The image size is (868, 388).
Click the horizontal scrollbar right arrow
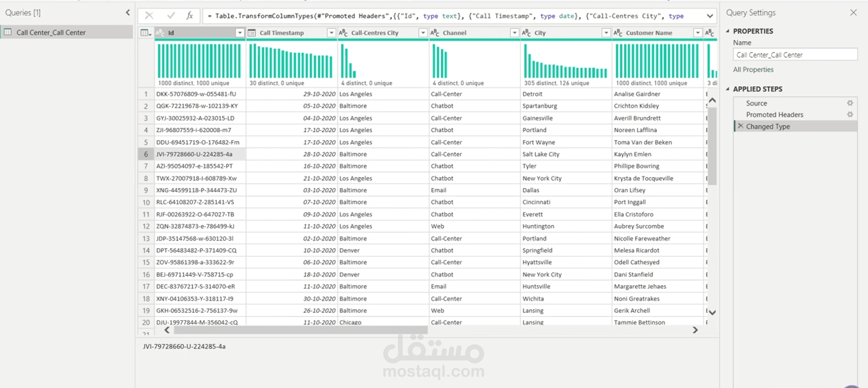pos(695,330)
